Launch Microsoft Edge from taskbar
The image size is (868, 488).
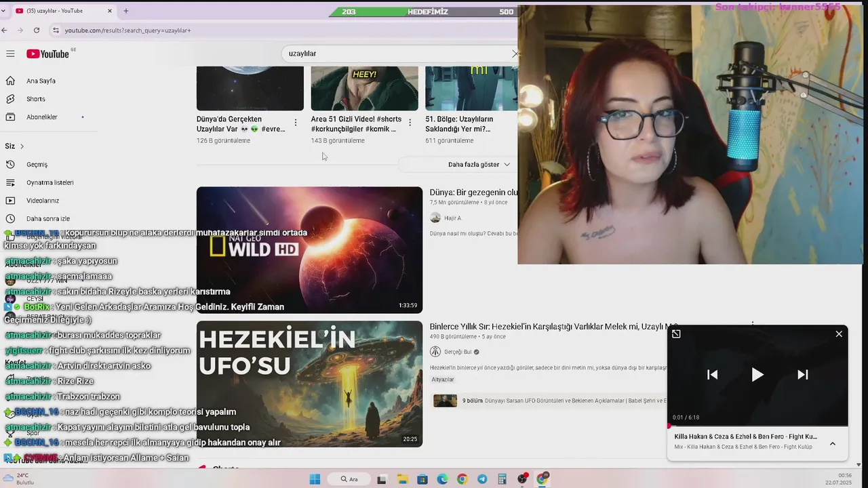point(442,479)
